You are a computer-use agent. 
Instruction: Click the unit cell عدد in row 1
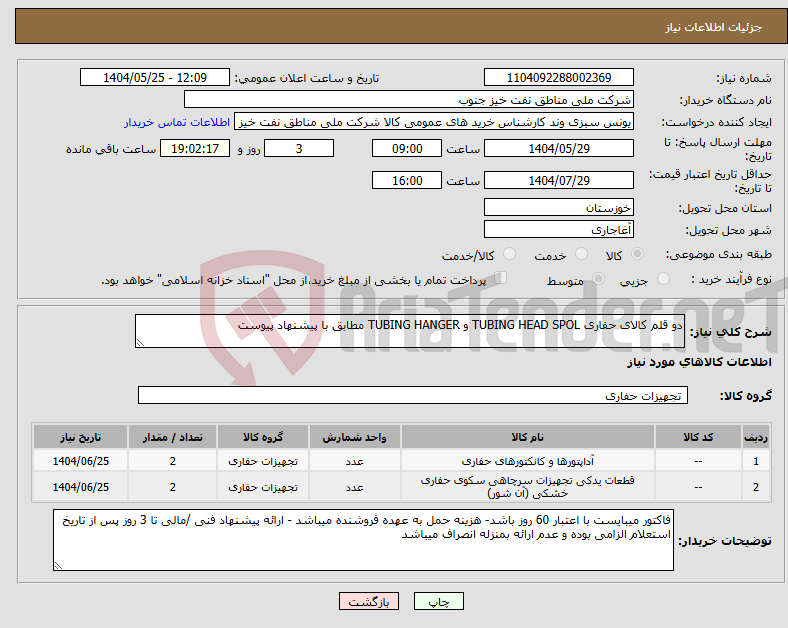pos(354,461)
